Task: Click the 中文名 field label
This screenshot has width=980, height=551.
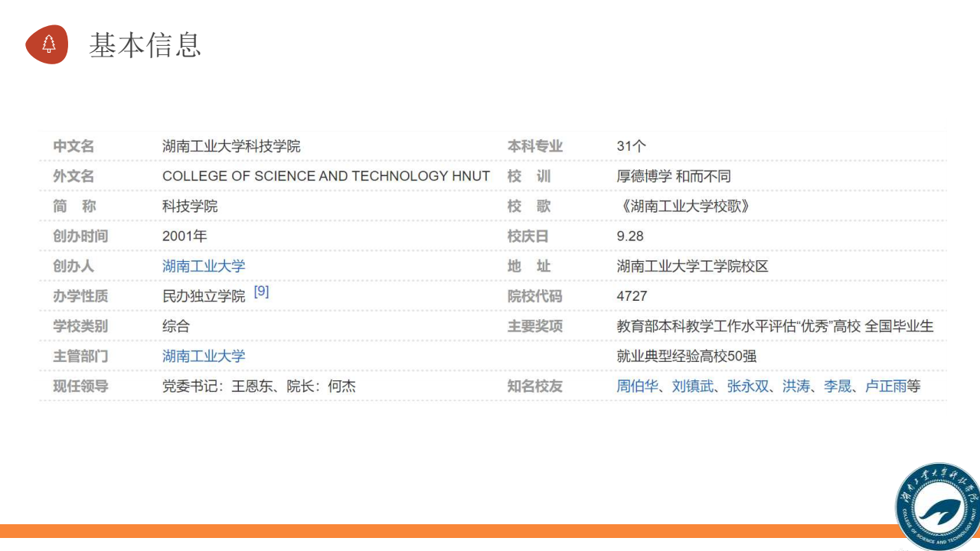Action: click(73, 146)
